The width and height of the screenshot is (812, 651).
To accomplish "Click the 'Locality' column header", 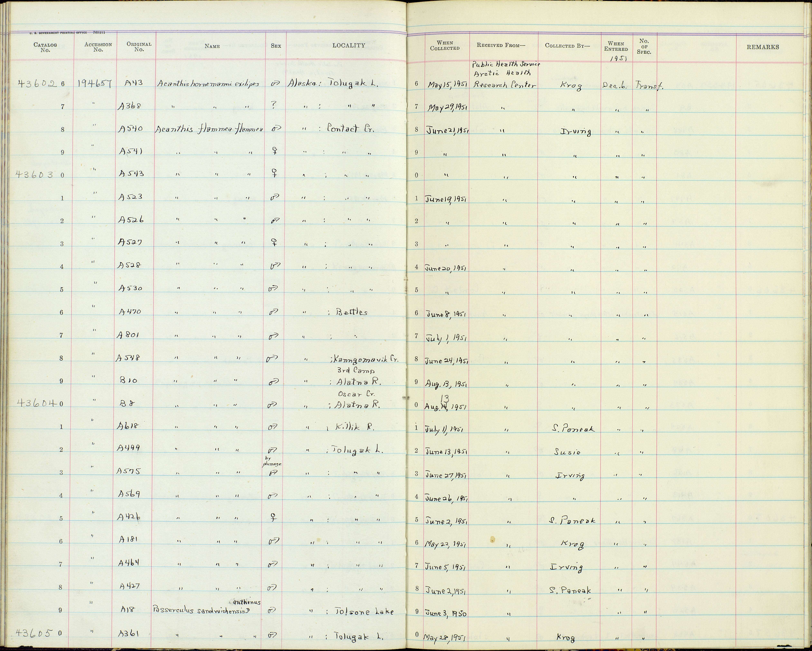I will 348,45.
